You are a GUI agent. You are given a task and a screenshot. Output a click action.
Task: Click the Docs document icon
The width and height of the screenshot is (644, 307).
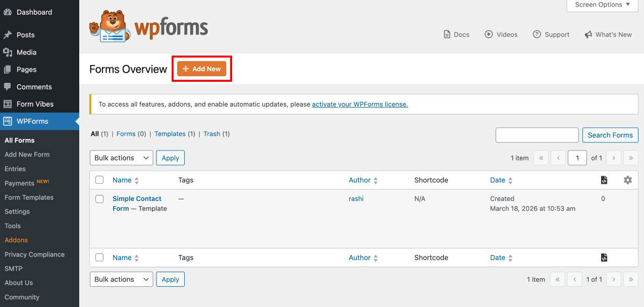pos(447,34)
